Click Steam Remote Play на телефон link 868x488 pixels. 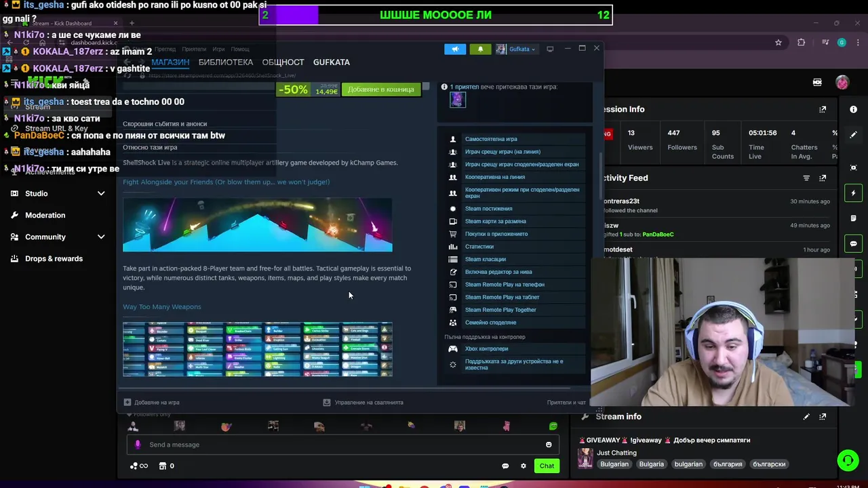(505, 285)
